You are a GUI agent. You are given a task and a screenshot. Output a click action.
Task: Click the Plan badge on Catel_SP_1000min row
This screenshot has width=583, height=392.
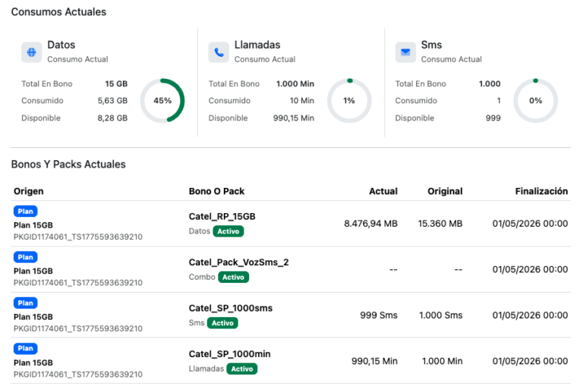click(25, 349)
